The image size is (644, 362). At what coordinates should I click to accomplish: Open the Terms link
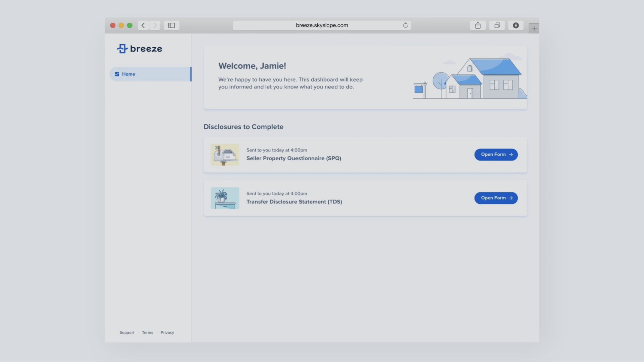tap(147, 333)
